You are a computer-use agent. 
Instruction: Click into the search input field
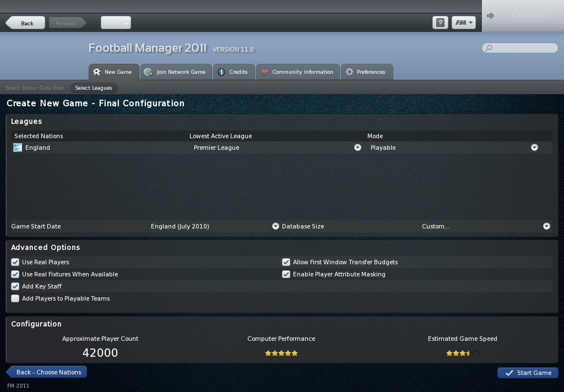coord(520,48)
